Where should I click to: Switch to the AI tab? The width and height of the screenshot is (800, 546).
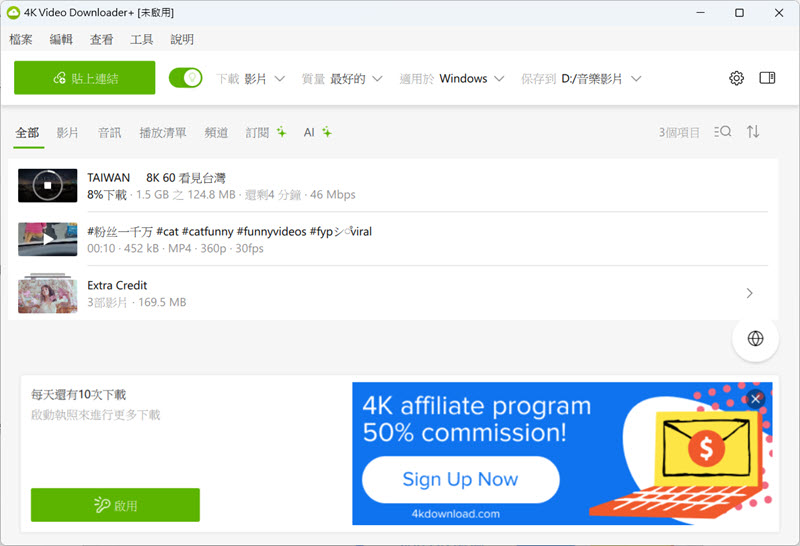tap(317, 133)
